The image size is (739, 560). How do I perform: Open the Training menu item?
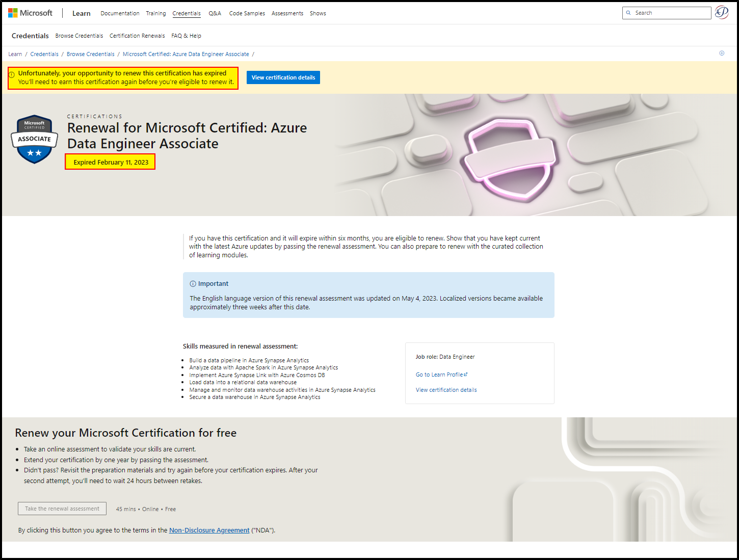click(156, 13)
